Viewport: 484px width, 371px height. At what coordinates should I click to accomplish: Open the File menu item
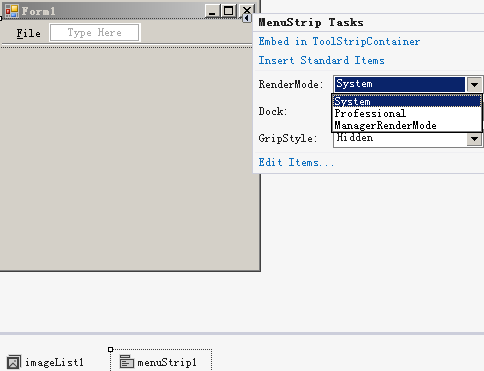tap(29, 33)
